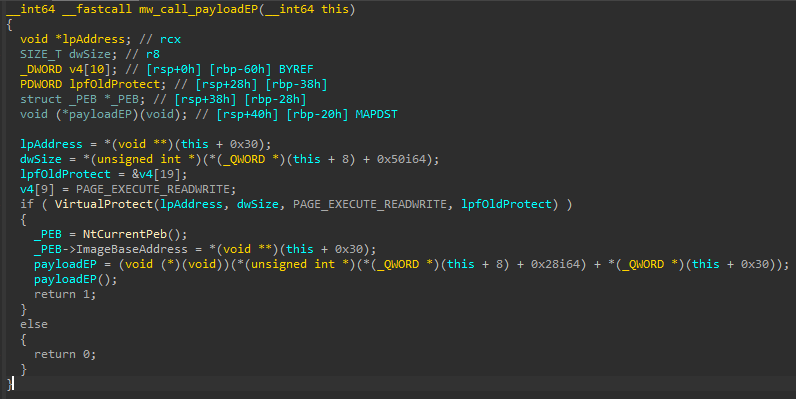Click the VirtualProtect function call
The width and height of the screenshot is (796, 399).
pos(104,204)
